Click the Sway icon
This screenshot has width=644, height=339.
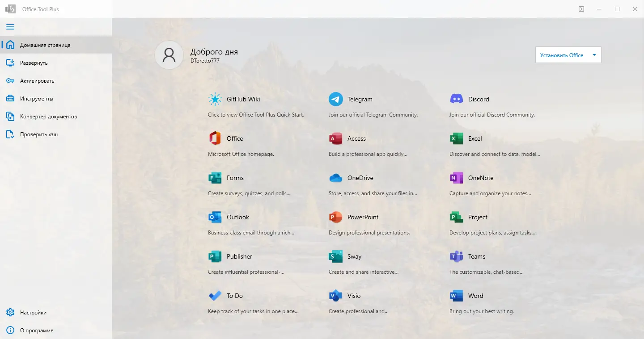click(336, 256)
